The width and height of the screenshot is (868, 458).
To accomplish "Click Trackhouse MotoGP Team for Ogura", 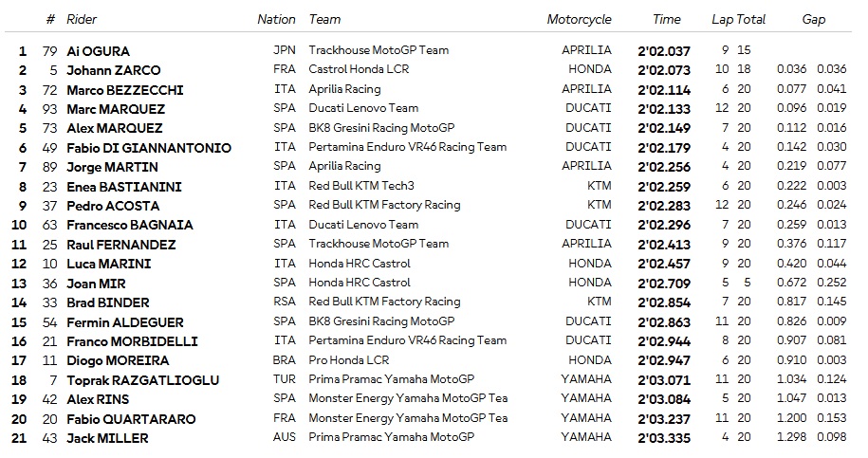I will pos(379,50).
